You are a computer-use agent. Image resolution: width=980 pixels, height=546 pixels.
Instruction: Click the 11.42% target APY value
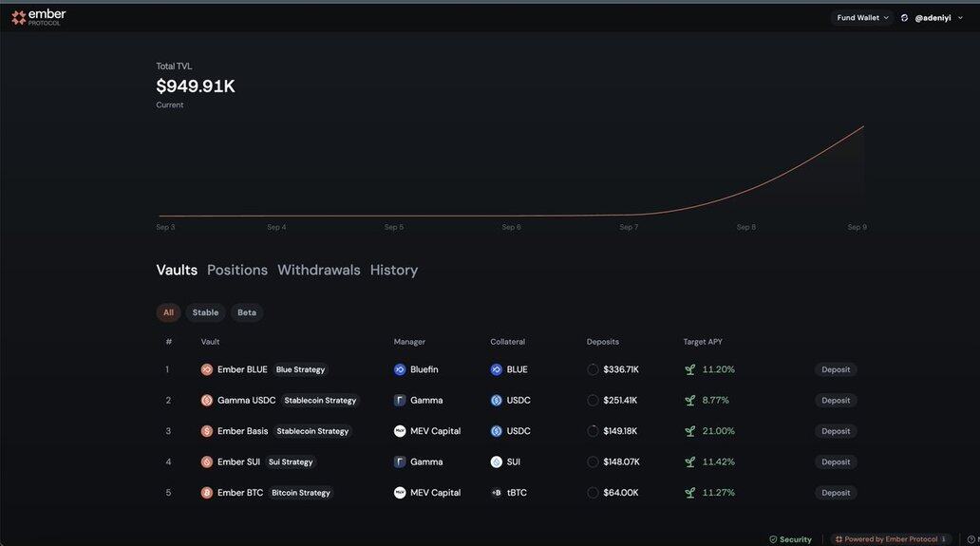718,462
